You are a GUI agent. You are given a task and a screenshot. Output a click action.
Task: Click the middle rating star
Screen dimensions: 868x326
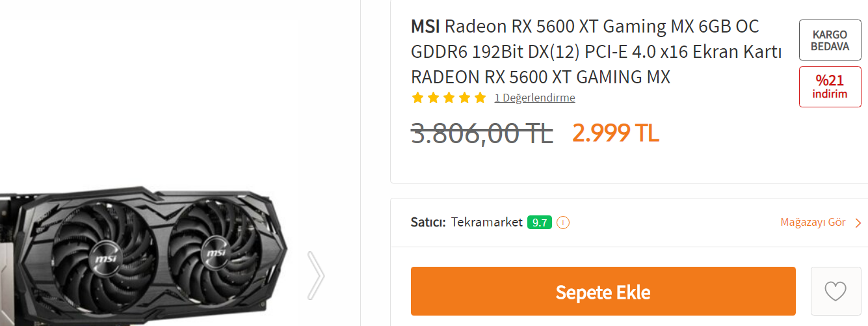click(x=449, y=98)
